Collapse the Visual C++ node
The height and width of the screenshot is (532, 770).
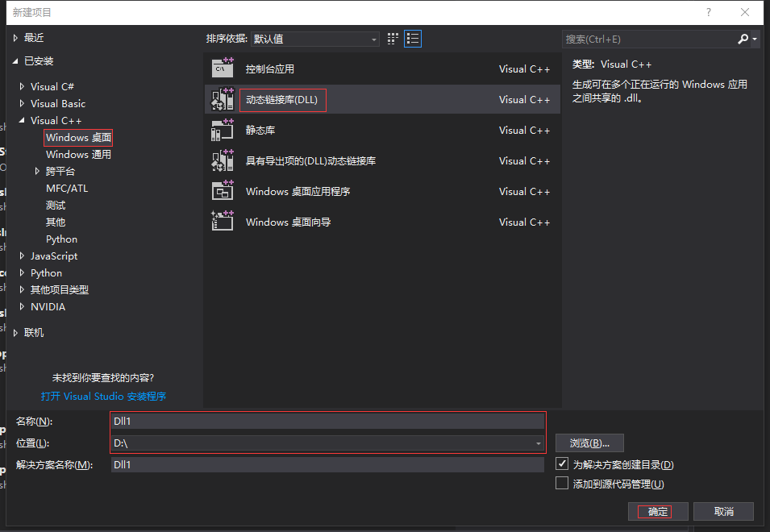tap(22, 120)
